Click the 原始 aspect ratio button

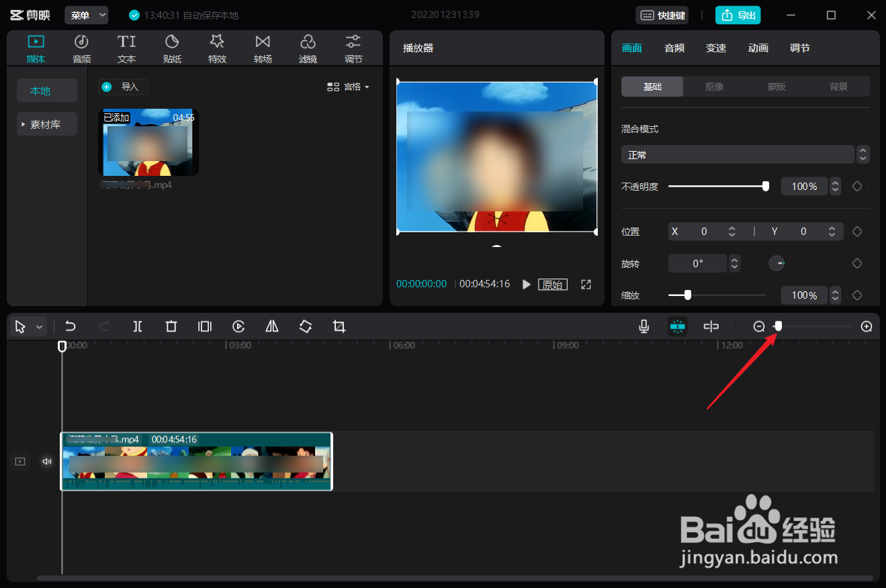553,285
